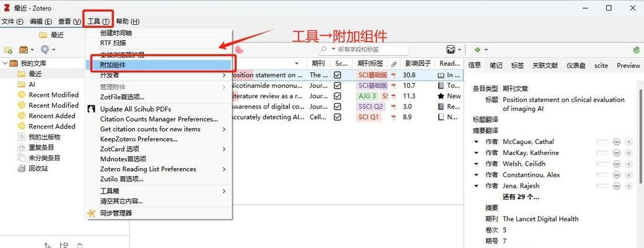Open search mode dropdown in search box
Screen dimensions: 644x248
[x=333, y=50]
